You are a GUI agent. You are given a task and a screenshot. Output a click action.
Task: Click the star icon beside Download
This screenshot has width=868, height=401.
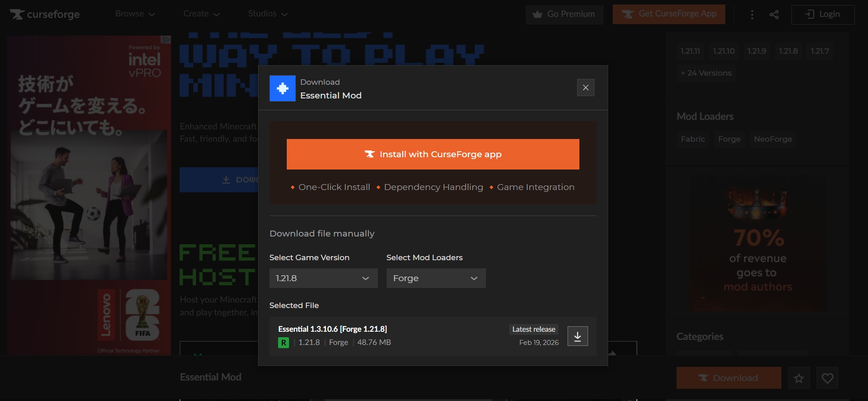tap(799, 378)
